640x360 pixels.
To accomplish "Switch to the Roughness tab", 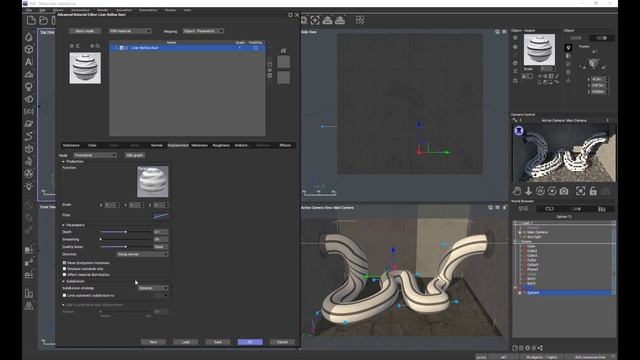I will [x=221, y=145].
